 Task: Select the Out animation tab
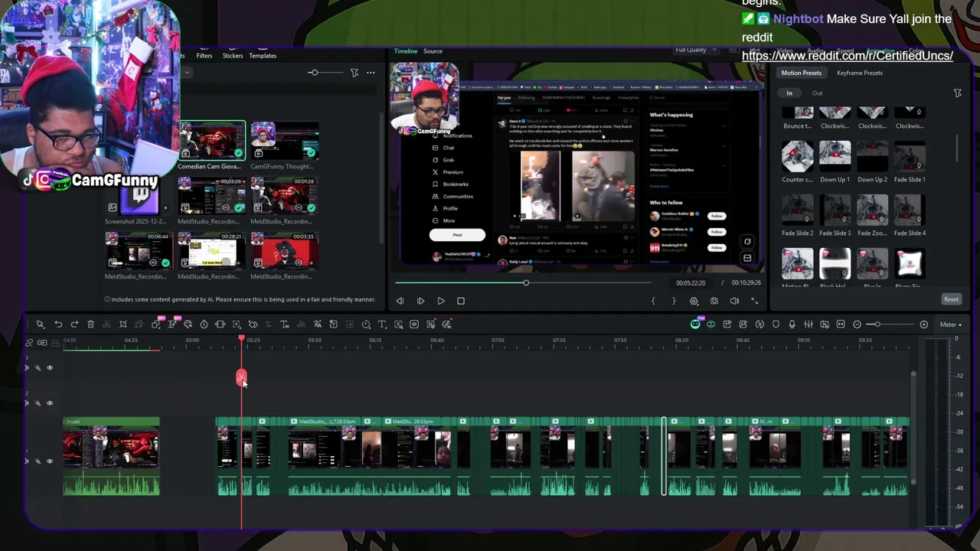[x=818, y=93]
